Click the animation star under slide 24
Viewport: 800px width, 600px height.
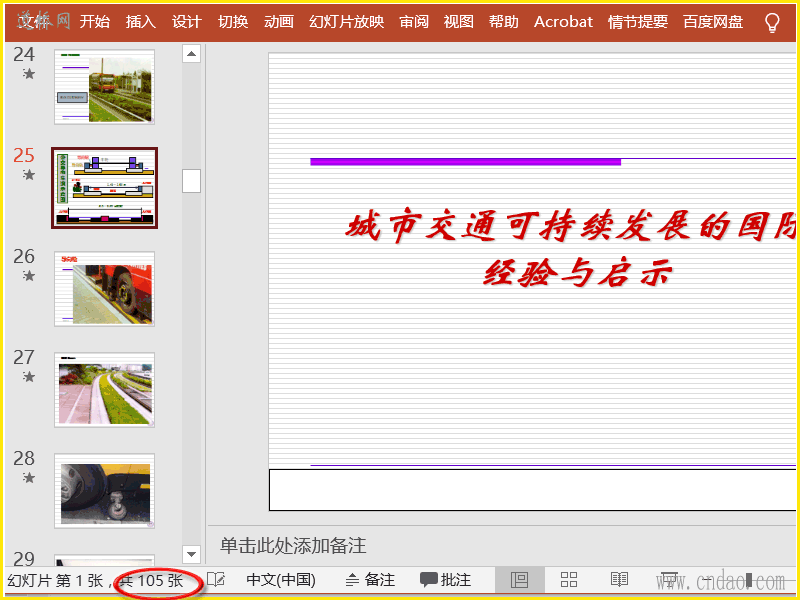(x=29, y=74)
